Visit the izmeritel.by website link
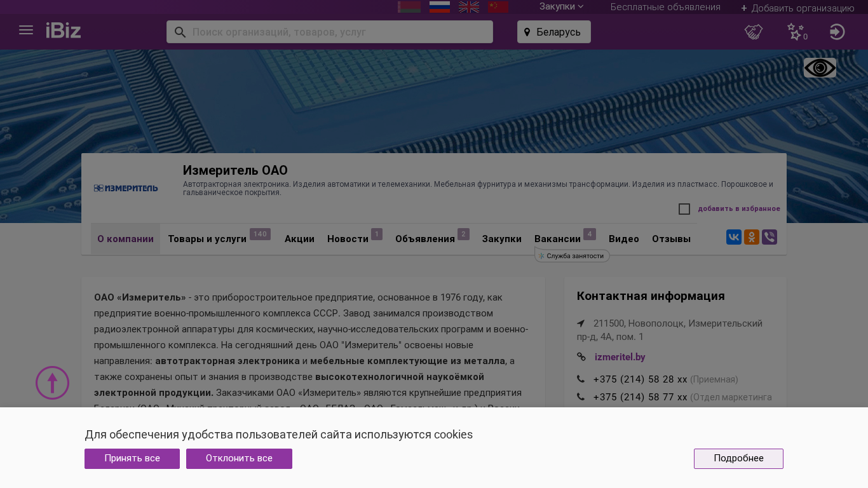Viewport: 868px width, 488px height. (x=620, y=357)
